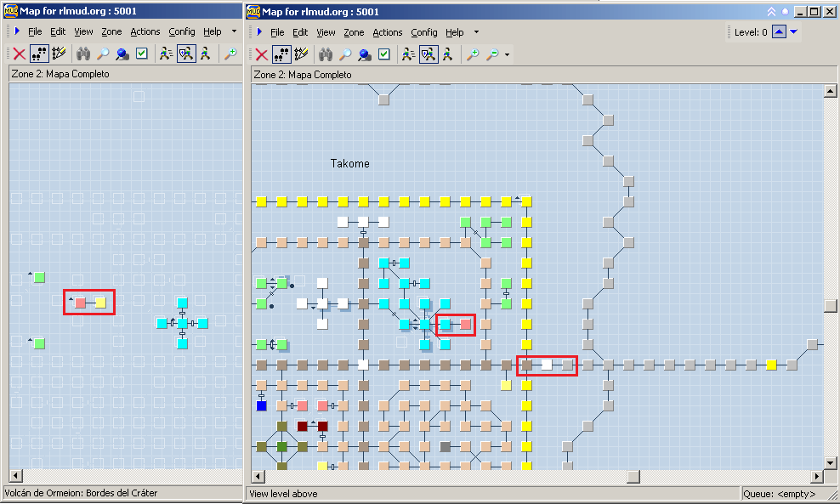Image resolution: width=840 pixels, height=504 pixels.
Task: Open the menu bar overflow arrow after Help in right window
Action: 476,32
